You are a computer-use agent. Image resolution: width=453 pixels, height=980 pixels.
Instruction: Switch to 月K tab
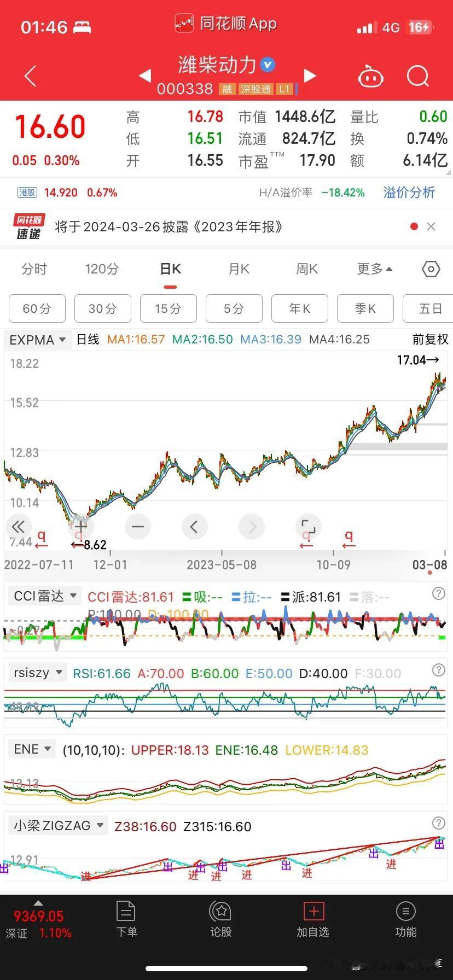pos(239,269)
